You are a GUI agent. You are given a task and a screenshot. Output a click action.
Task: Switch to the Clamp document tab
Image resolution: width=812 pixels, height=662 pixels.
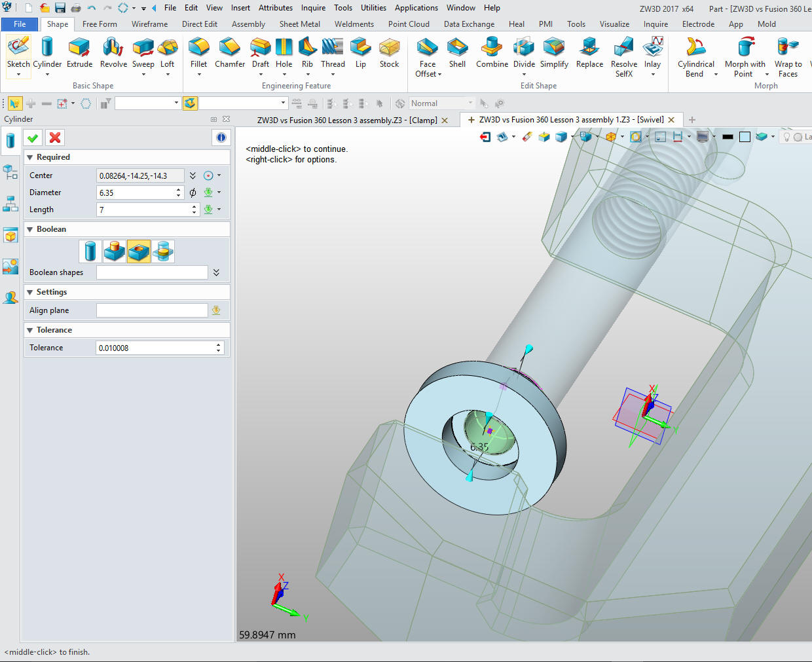pyautogui.click(x=347, y=120)
